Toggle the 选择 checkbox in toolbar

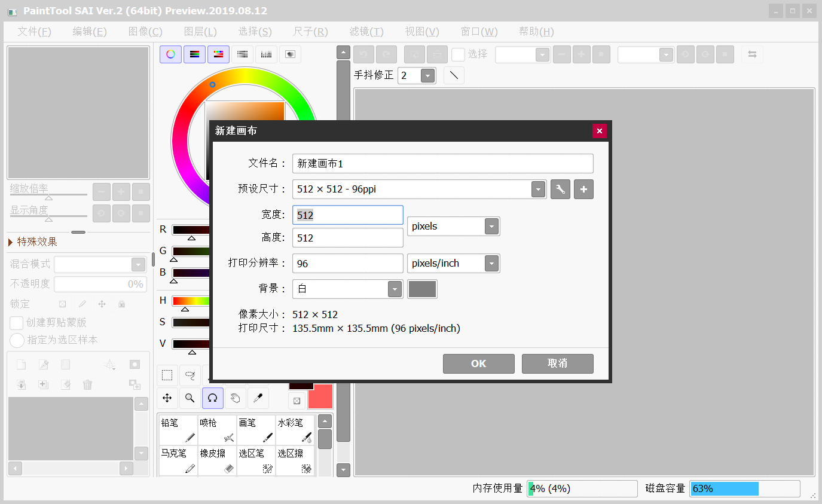click(x=458, y=54)
